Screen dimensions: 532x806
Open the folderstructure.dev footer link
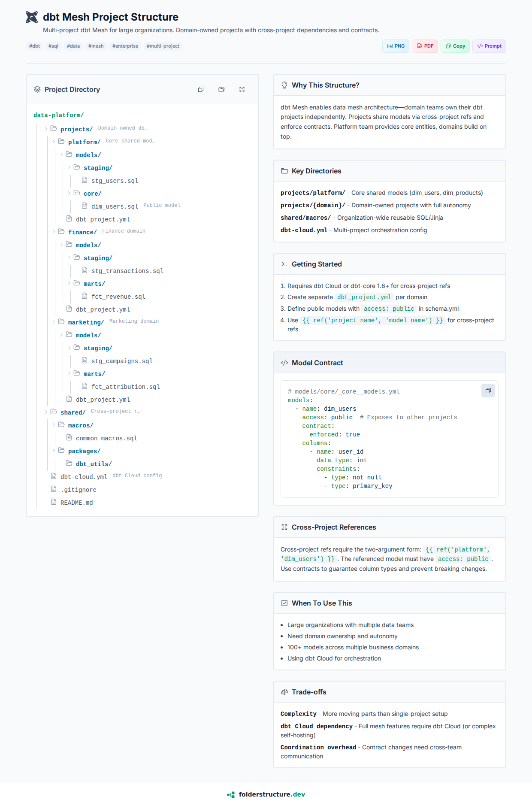pos(272,794)
